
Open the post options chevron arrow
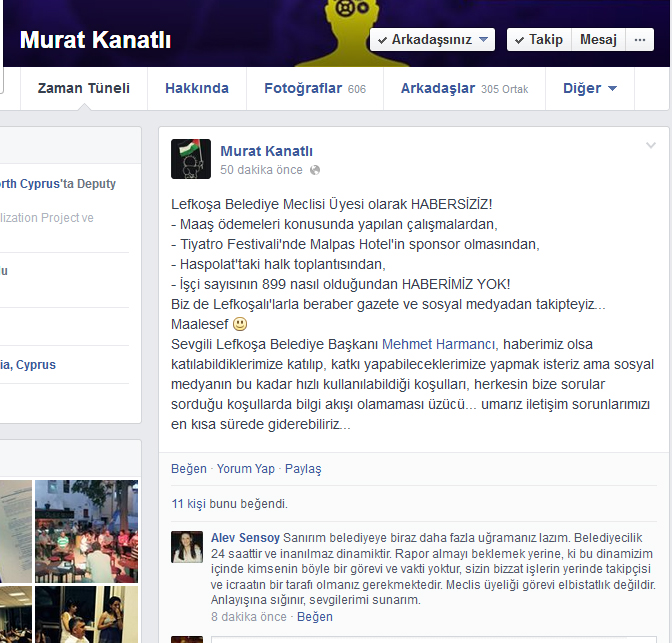click(x=651, y=146)
